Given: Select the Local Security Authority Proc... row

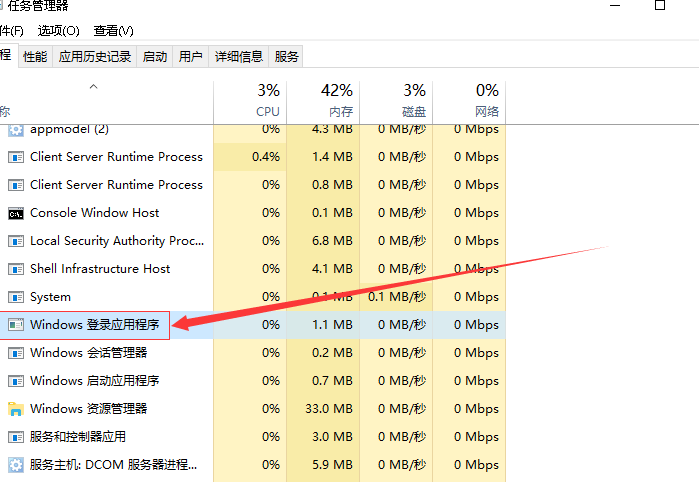Looking at the screenshot, I should [117, 241].
